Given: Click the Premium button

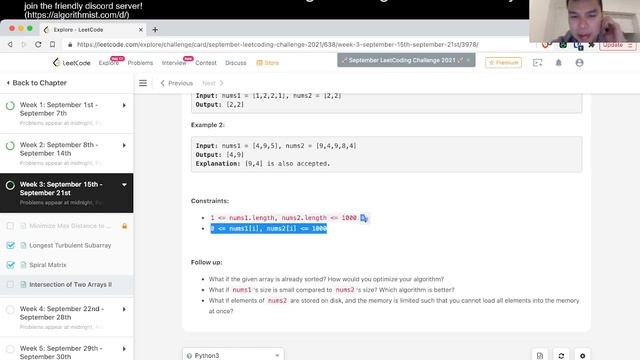Looking at the screenshot, I should 503,62.
